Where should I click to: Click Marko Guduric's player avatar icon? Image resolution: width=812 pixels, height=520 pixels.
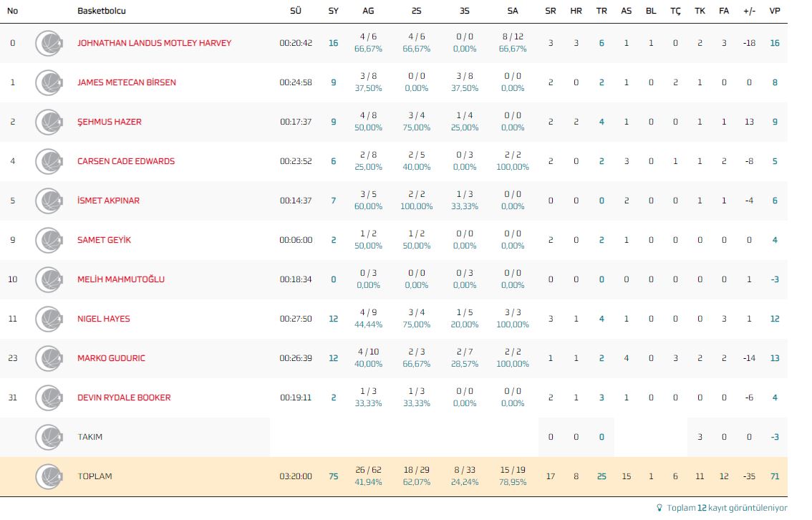tap(49, 358)
